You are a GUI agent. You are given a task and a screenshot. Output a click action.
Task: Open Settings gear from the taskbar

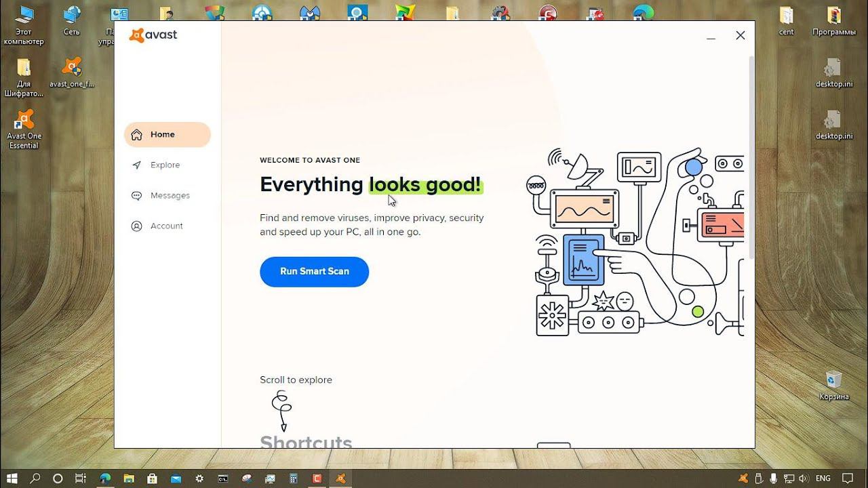tap(200, 479)
